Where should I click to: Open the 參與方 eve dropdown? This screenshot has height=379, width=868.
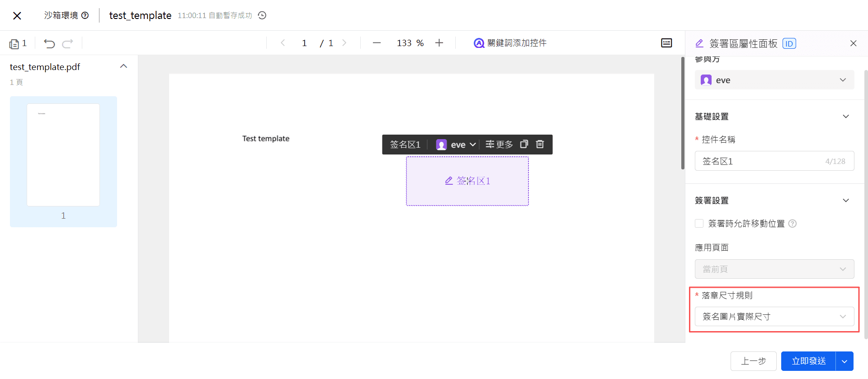tap(774, 80)
